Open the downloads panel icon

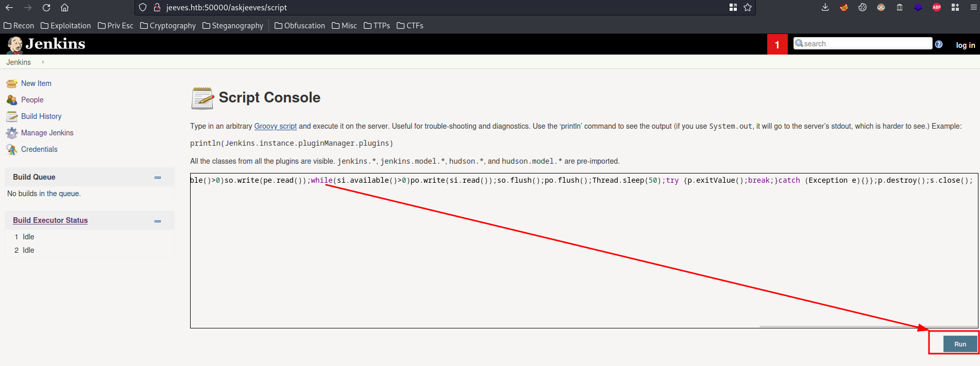(825, 7)
